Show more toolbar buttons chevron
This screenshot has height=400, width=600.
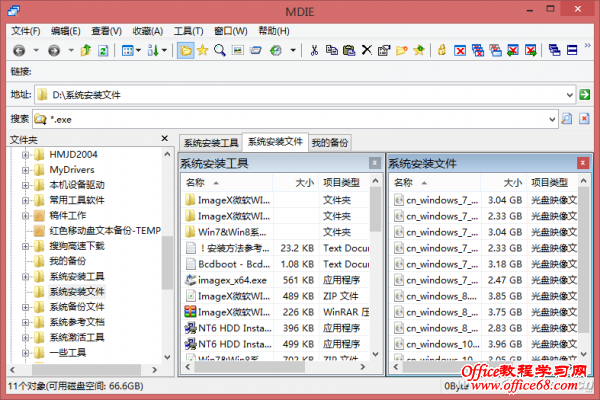587,46
